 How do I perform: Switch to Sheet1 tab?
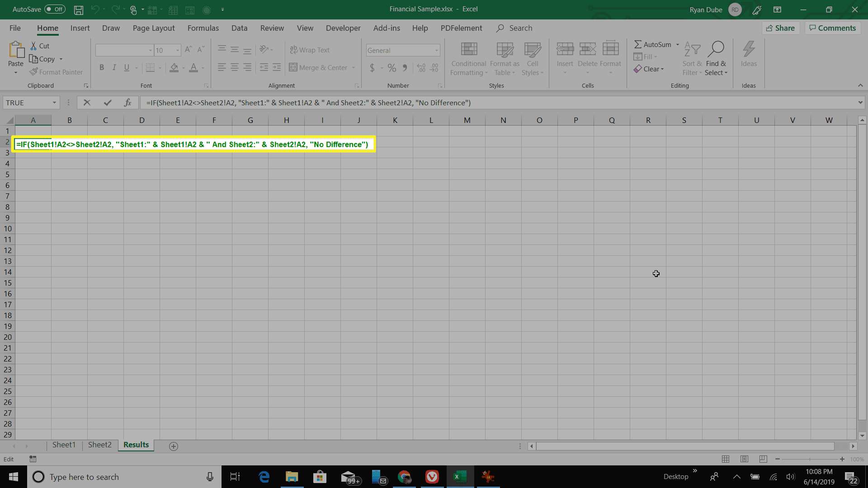[x=64, y=445]
